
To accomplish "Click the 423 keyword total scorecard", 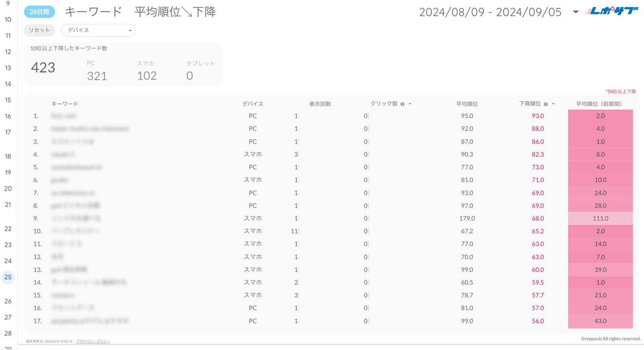I will pyautogui.click(x=43, y=68).
